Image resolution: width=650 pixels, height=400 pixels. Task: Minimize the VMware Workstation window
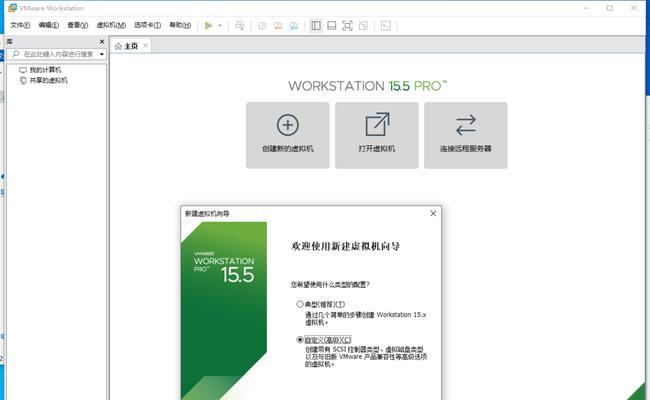586,8
